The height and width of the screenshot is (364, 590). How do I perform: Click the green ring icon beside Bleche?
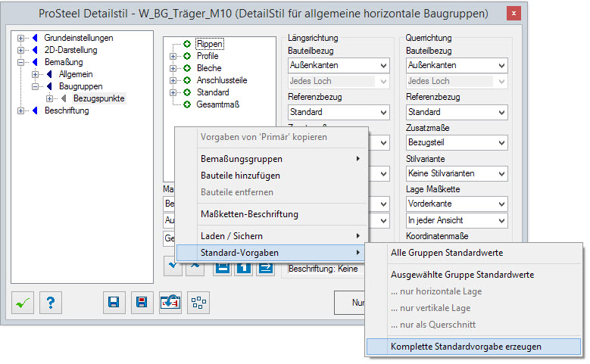187,68
